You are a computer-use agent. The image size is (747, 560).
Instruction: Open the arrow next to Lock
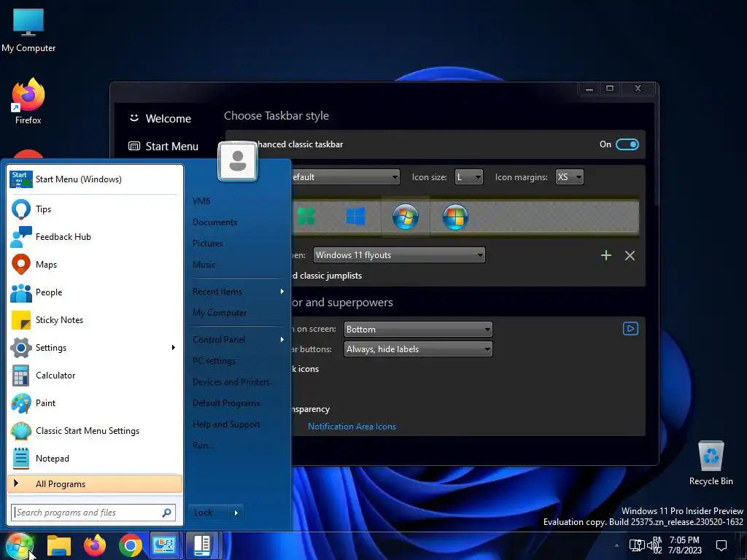[x=236, y=513]
